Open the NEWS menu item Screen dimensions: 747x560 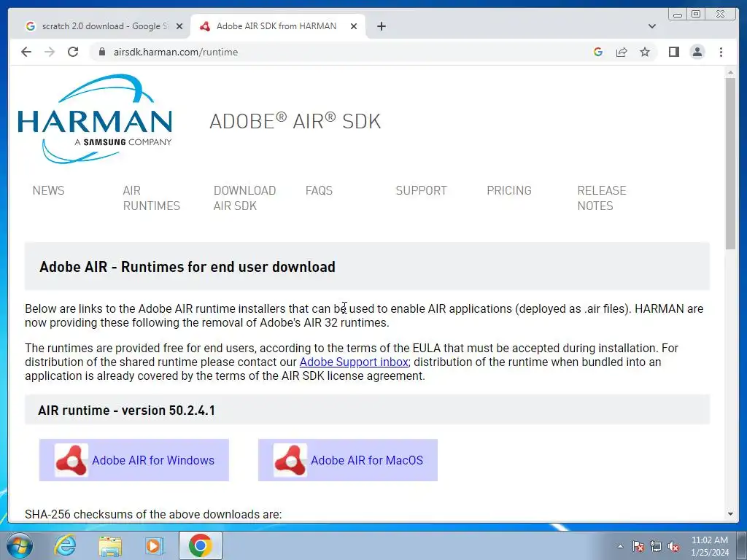48,190
